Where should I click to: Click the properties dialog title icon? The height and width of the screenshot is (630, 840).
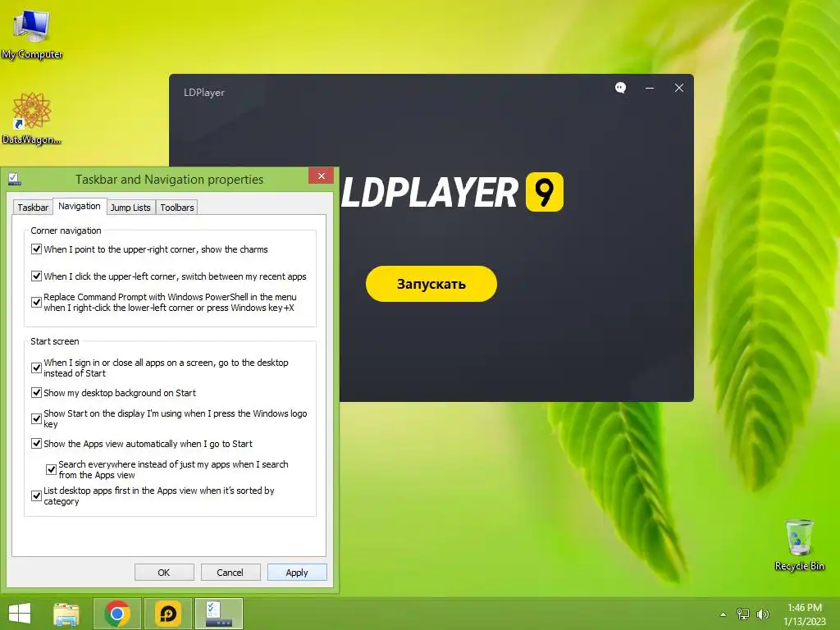click(x=15, y=179)
